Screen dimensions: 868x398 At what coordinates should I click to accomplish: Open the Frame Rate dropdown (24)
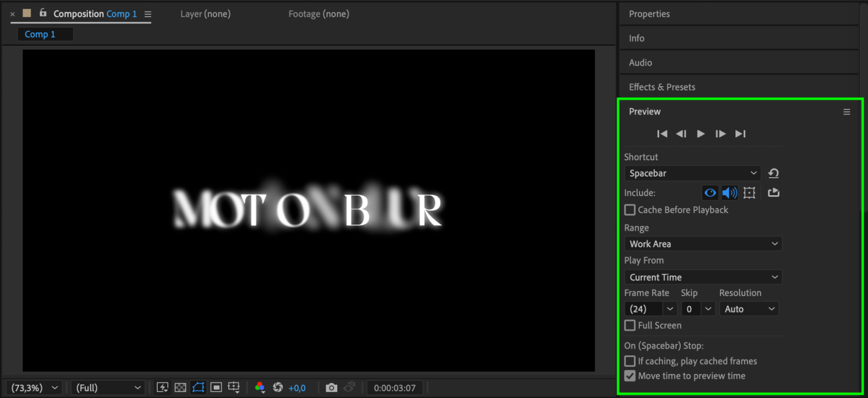pos(650,309)
